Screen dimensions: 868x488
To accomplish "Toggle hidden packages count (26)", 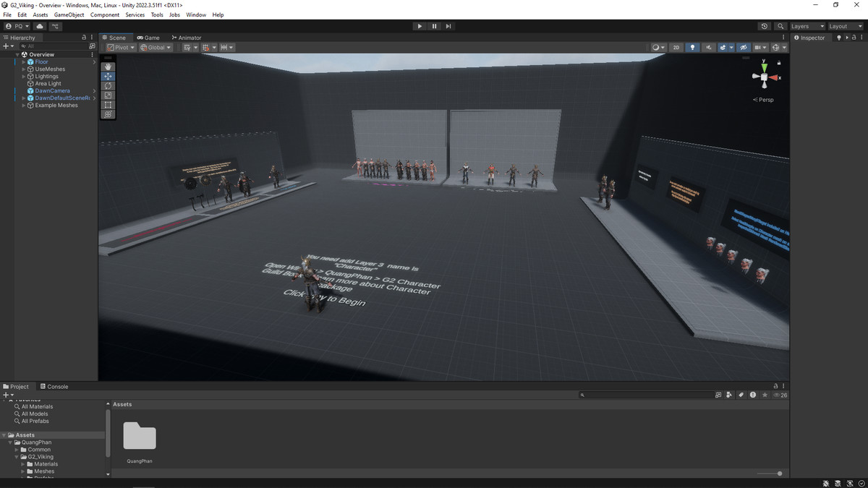I will click(x=780, y=395).
